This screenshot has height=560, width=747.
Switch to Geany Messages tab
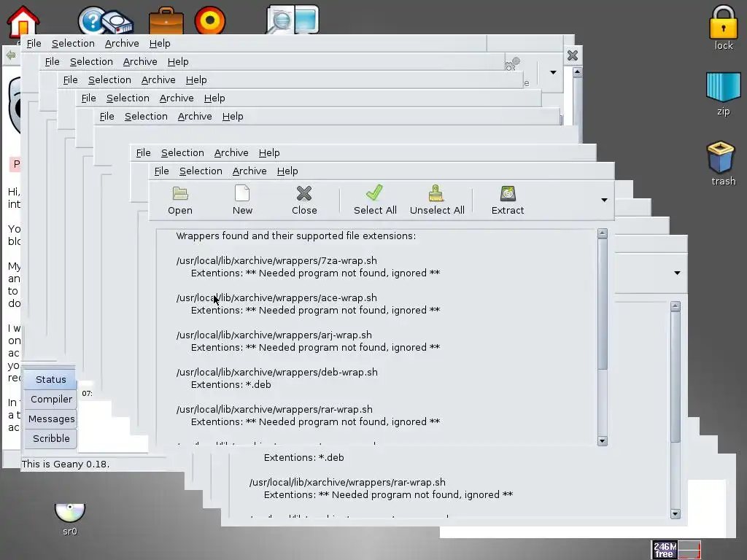point(51,419)
